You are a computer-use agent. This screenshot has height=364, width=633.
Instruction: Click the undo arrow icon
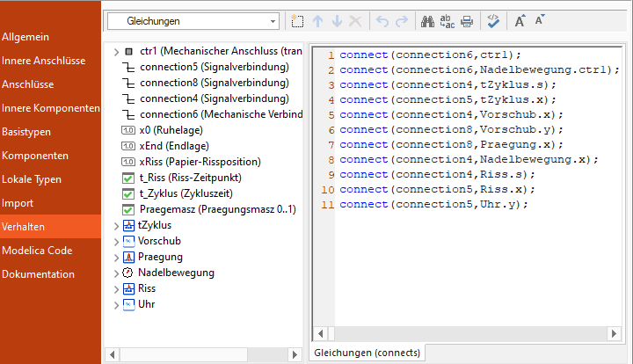(x=382, y=20)
